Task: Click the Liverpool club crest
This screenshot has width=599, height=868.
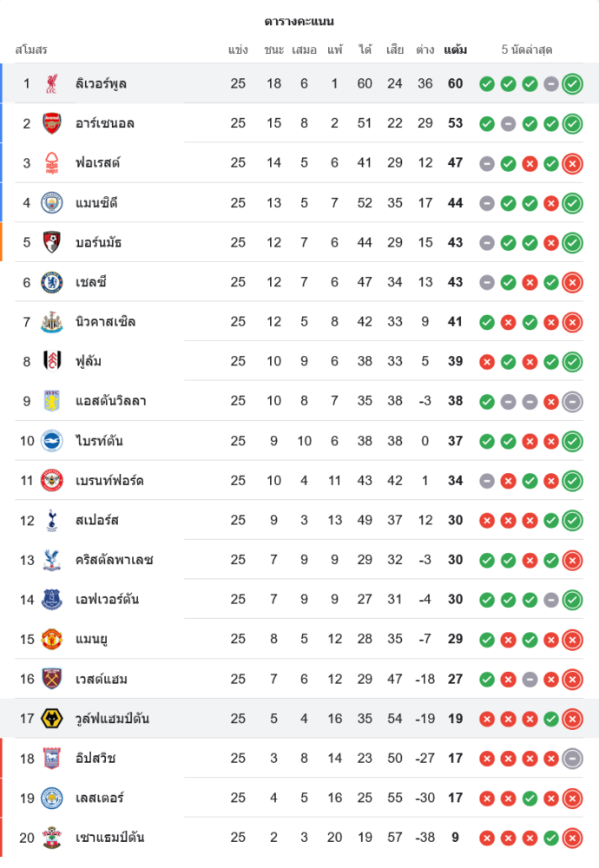Action: pos(52,83)
